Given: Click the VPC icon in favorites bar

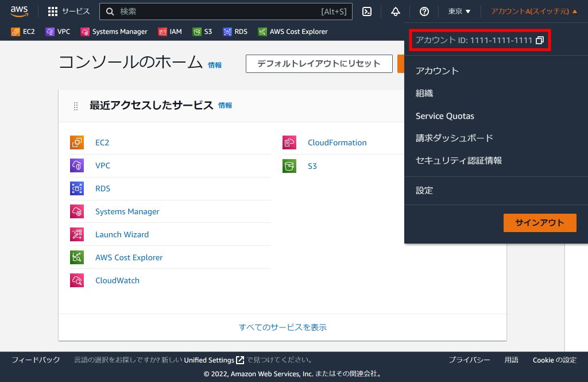Looking at the screenshot, I should [49, 32].
